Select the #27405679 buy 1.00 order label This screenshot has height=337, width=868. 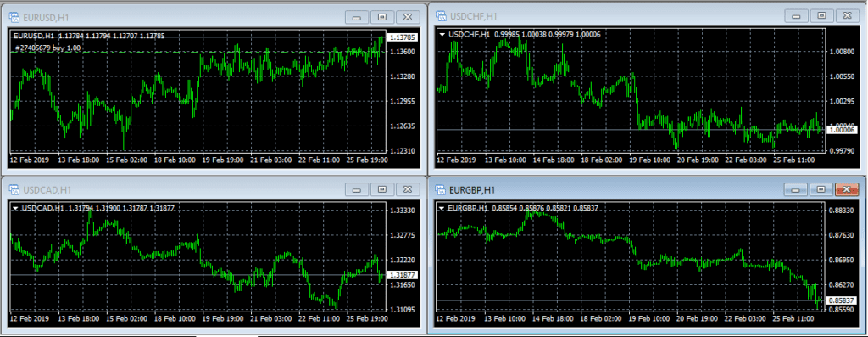[47, 48]
